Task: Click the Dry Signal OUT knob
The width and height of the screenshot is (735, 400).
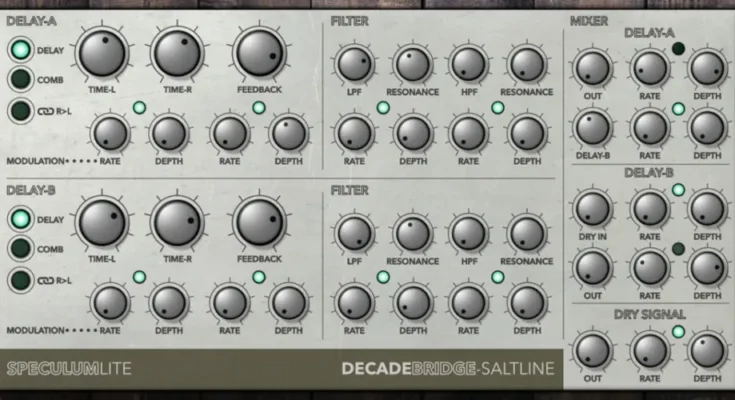Action: tap(592, 350)
